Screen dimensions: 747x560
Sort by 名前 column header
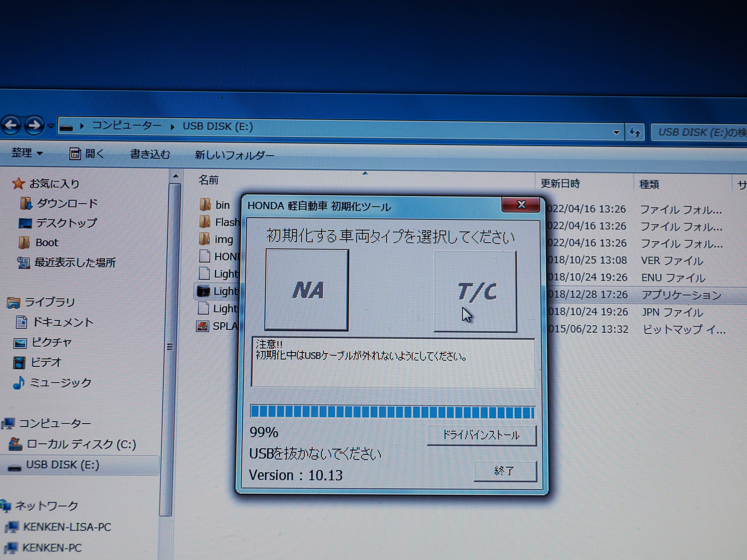(x=208, y=180)
